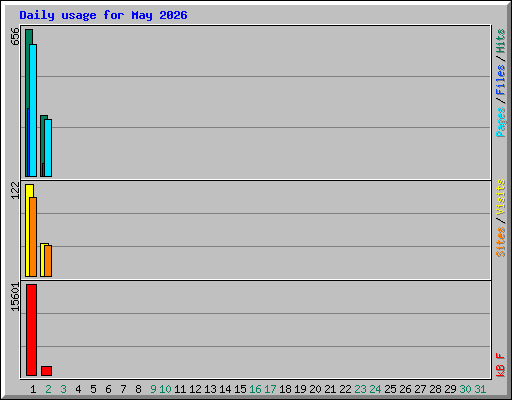
Task: Click the 'Sites' legend label
Action: [x=501, y=242]
